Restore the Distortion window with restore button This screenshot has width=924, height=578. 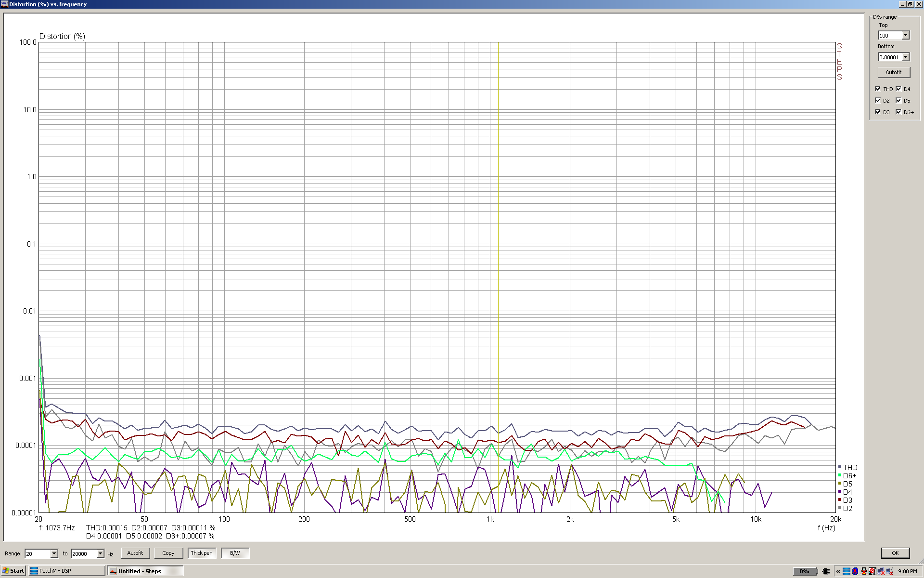click(x=910, y=4)
